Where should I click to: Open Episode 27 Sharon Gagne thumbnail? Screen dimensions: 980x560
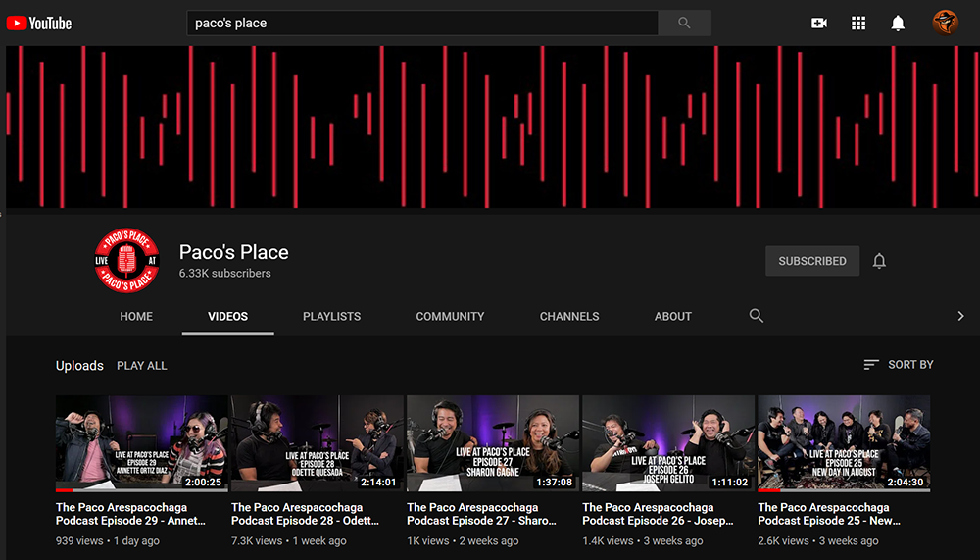click(x=493, y=443)
